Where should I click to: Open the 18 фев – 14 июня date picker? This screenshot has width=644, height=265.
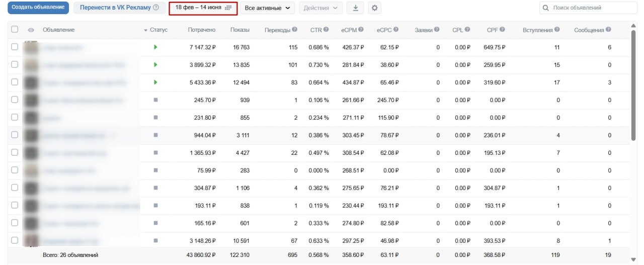[203, 8]
